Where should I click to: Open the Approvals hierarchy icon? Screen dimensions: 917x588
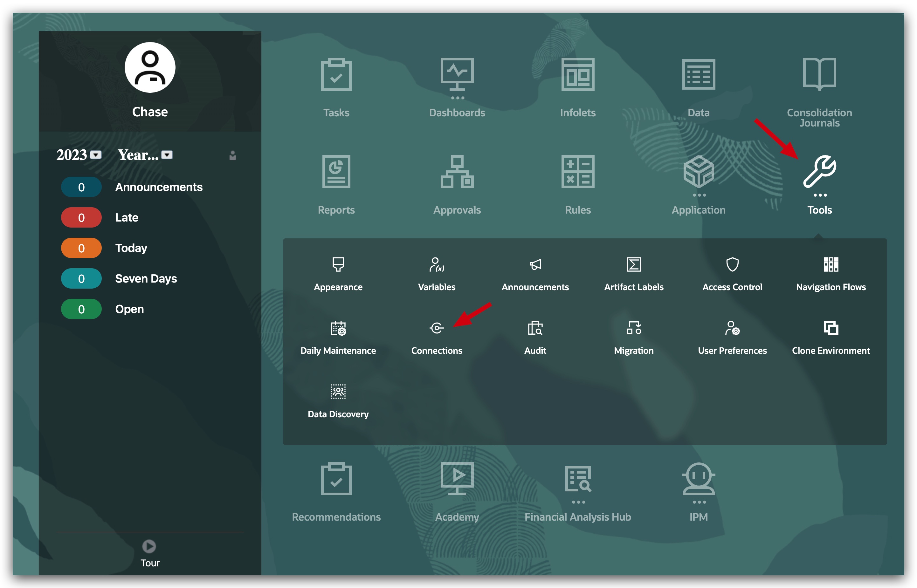(457, 171)
